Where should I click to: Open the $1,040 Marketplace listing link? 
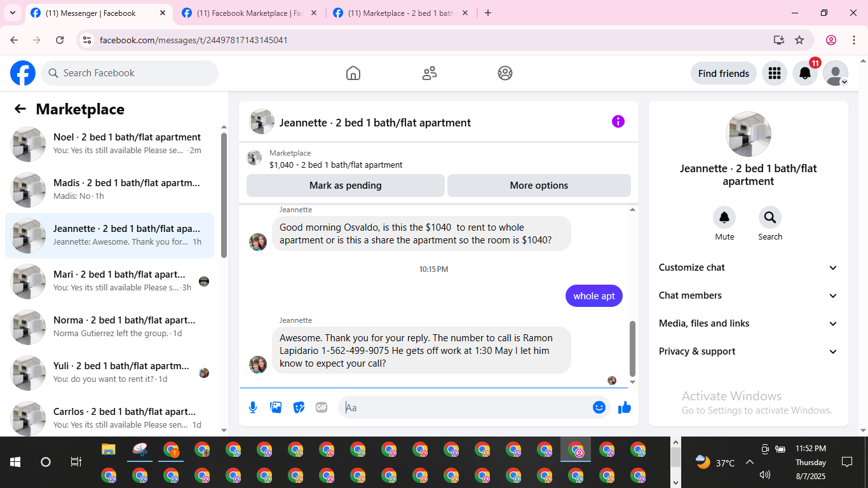[336, 165]
